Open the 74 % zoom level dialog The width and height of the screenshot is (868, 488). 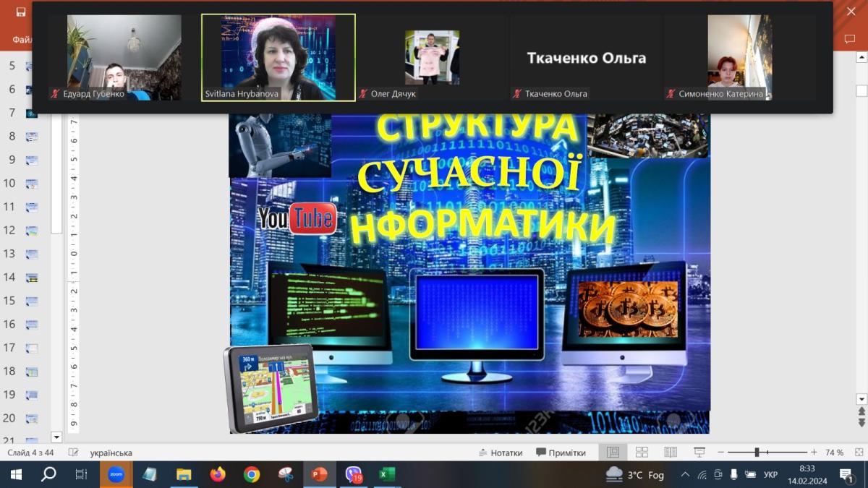(x=834, y=453)
